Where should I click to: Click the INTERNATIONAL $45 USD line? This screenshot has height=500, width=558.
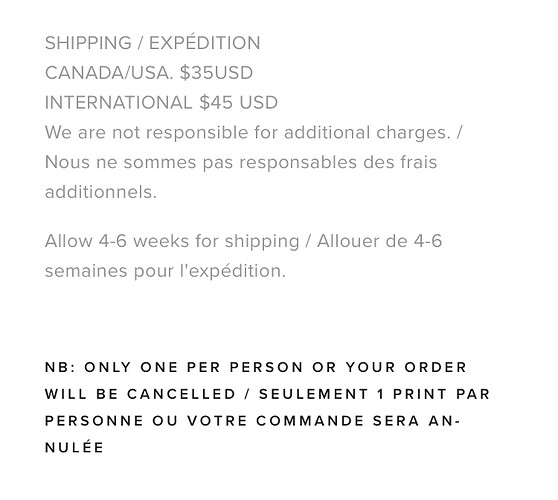161,102
